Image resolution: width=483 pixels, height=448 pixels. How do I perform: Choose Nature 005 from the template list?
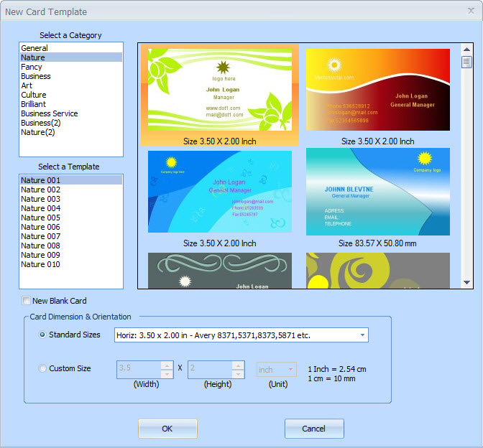[40, 218]
